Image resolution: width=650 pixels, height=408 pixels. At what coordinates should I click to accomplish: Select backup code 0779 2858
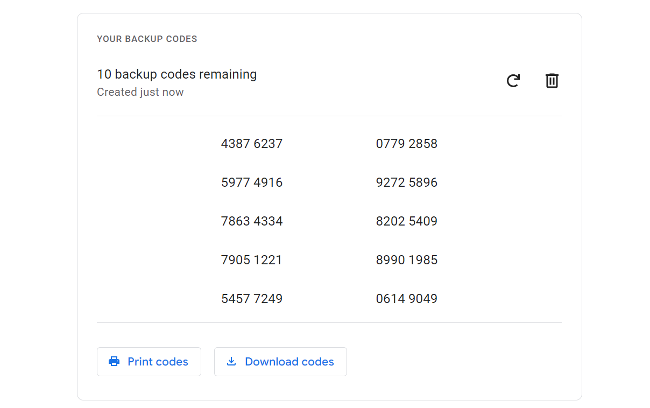pyautogui.click(x=407, y=144)
